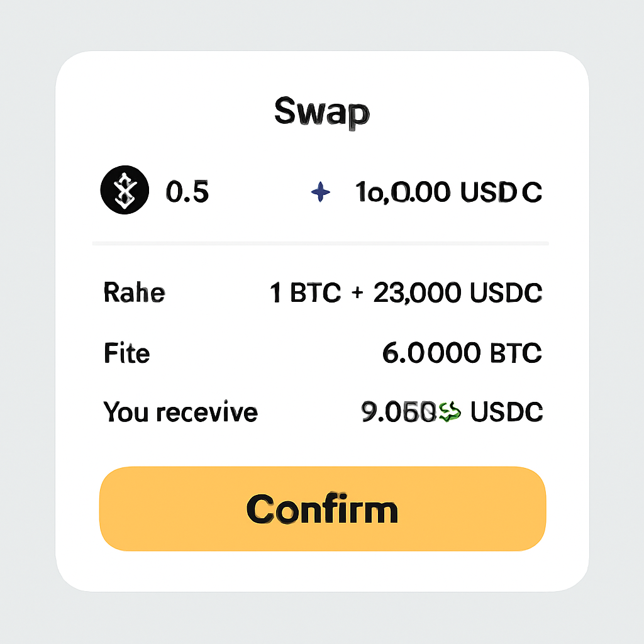Click the Bitcoin logo in the black circle
Image resolution: width=644 pixels, height=644 pixels.
[x=124, y=191]
